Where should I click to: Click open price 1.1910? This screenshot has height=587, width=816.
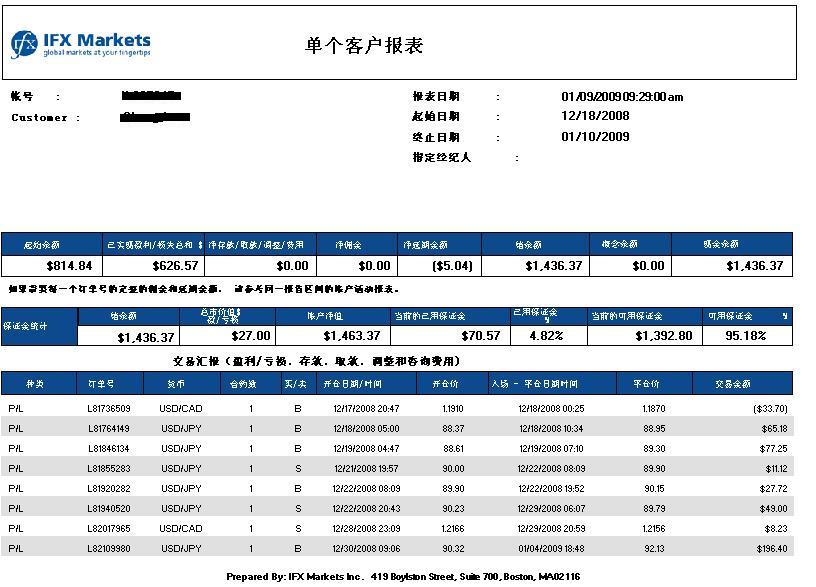point(453,409)
